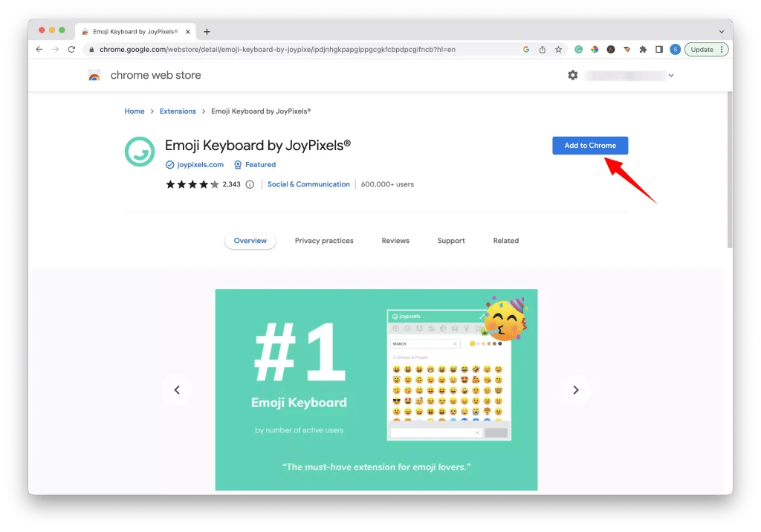This screenshot has height=532, width=761.
Task: Open the three-dot menu beside Update
Action: tap(722, 49)
